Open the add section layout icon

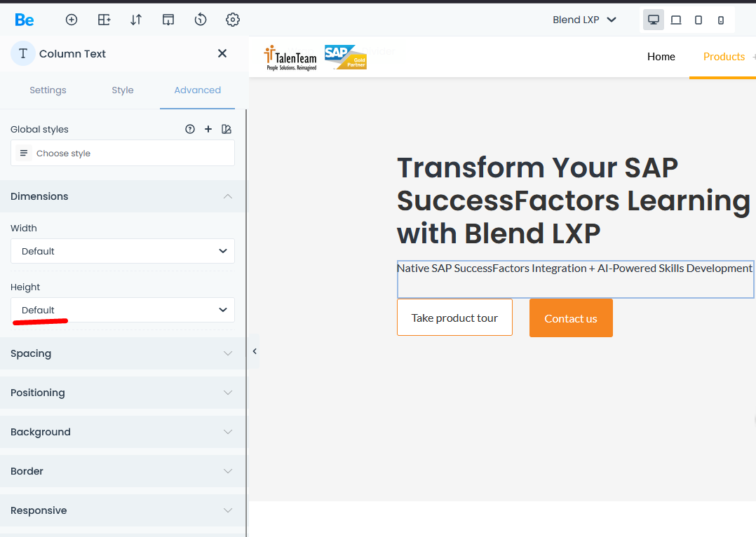point(104,20)
